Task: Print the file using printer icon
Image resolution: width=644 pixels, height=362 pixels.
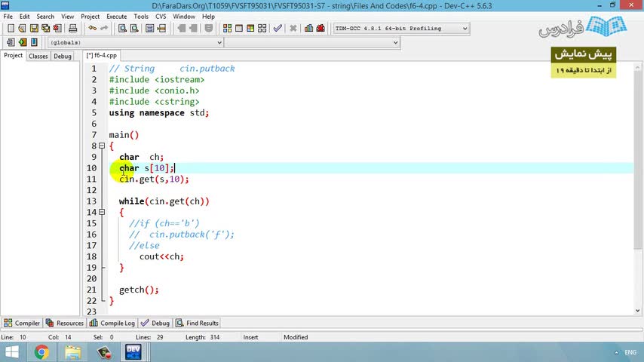Action: pyautogui.click(x=72, y=29)
